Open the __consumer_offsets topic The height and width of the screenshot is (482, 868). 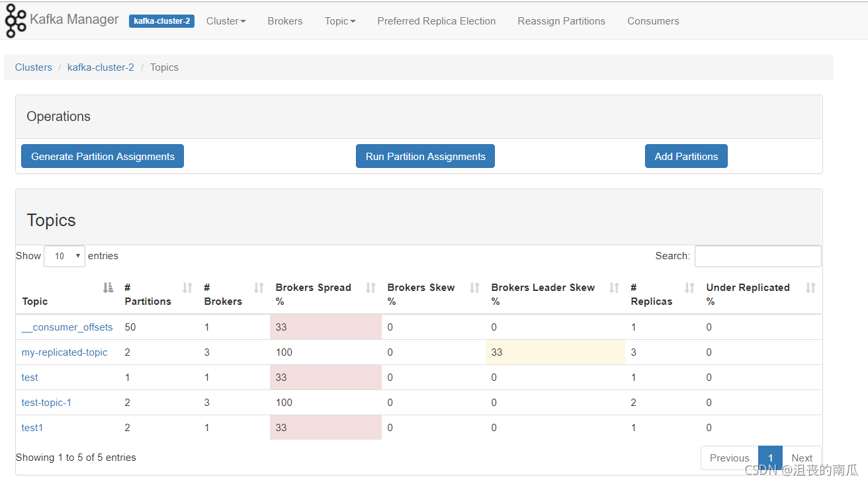pyautogui.click(x=67, y=327)
